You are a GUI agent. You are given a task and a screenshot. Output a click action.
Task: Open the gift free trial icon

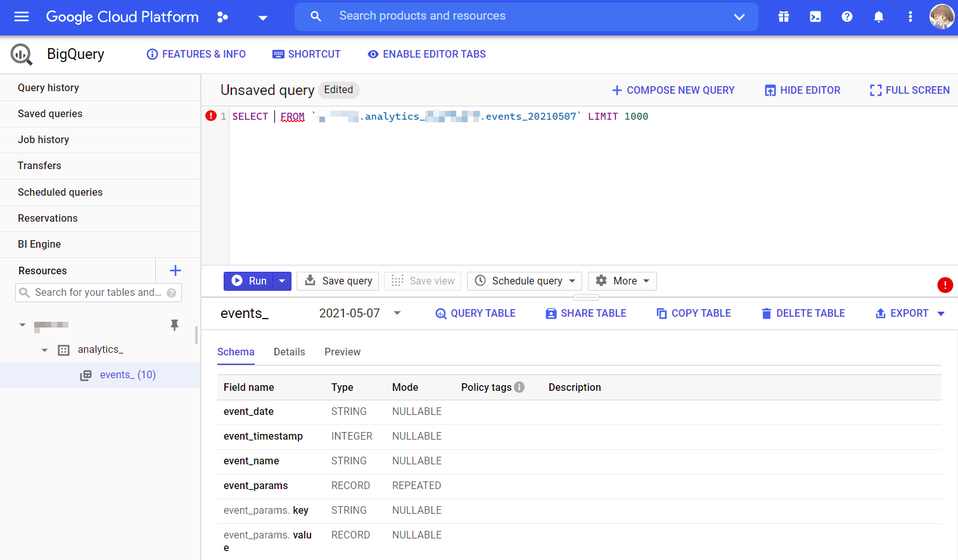784,17
